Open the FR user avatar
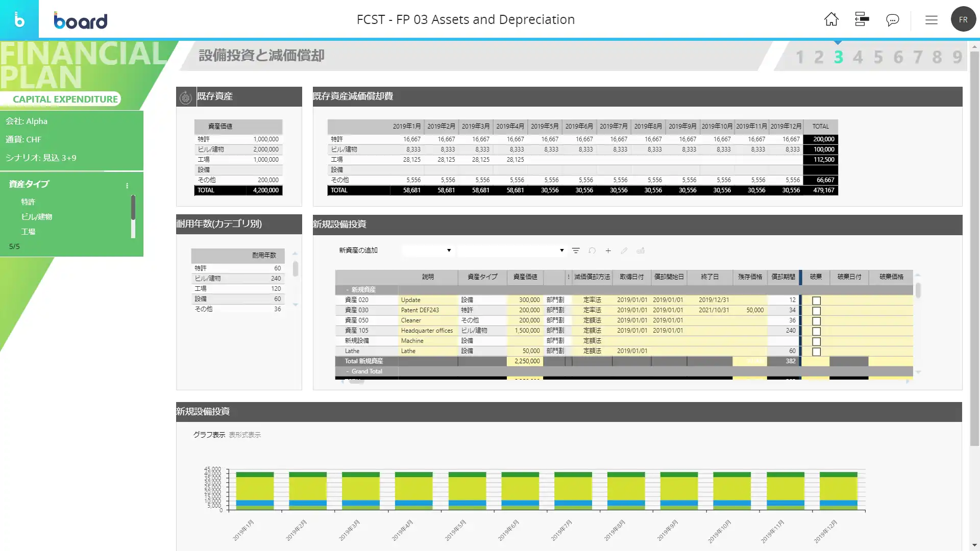 click(963, 19)
